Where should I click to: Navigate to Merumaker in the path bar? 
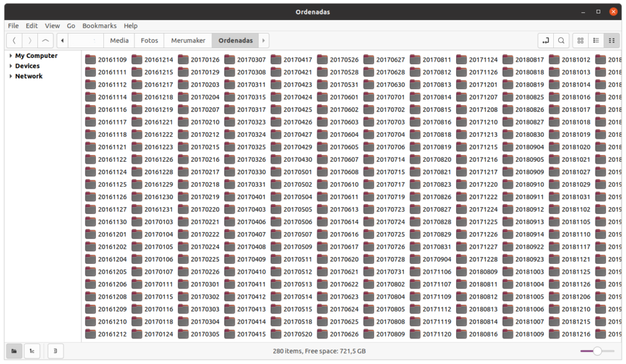pos(188,41)
